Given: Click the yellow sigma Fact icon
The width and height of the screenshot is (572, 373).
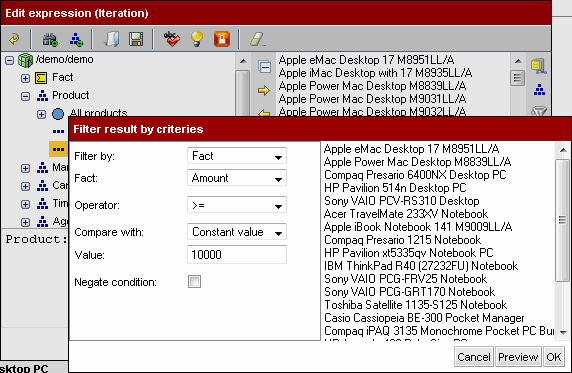Looking at the screenshot, I should coord(41,78).
